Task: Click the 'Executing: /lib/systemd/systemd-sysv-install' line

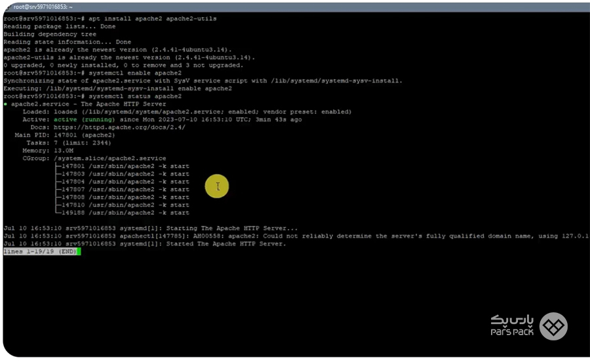Action: coord(118,88)
